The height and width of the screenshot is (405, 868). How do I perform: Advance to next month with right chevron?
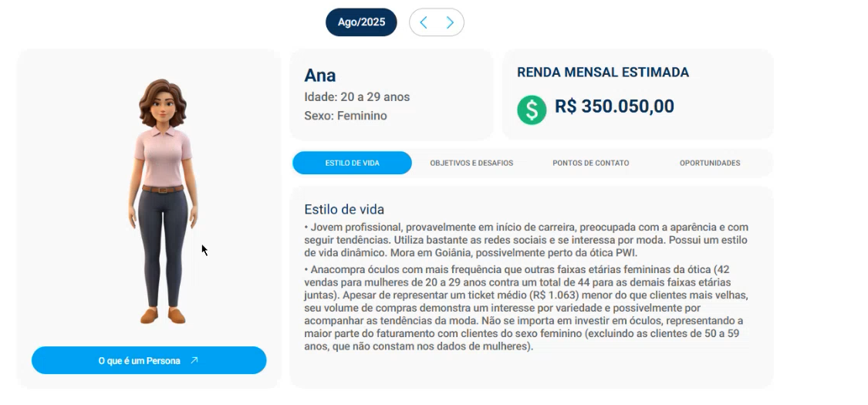click(x=450, y=22)
